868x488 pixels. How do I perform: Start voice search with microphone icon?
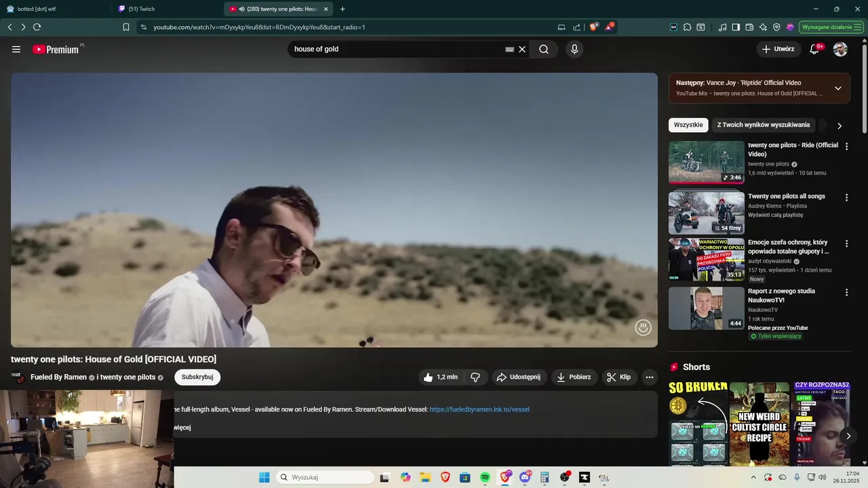coord(574,49)
